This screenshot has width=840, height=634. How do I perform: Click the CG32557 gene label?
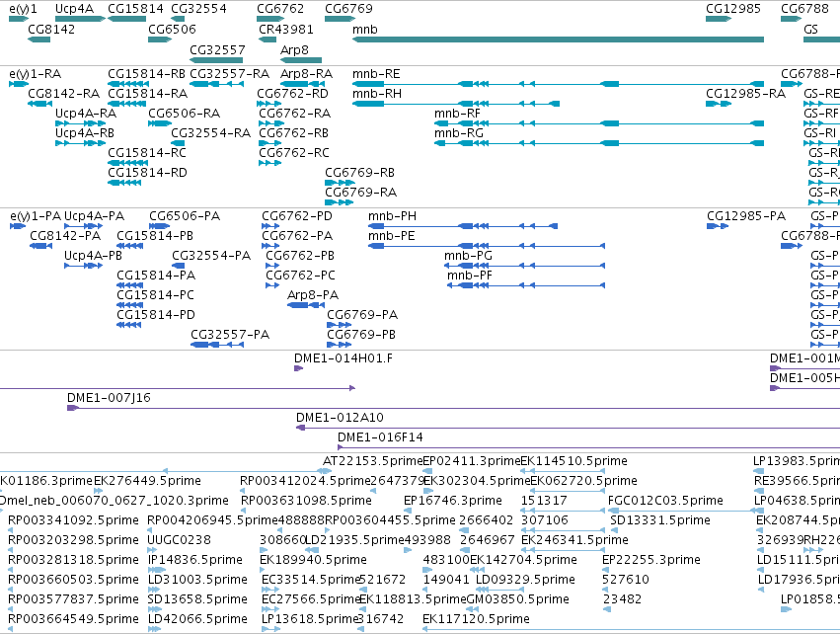[x=217, y=49]
